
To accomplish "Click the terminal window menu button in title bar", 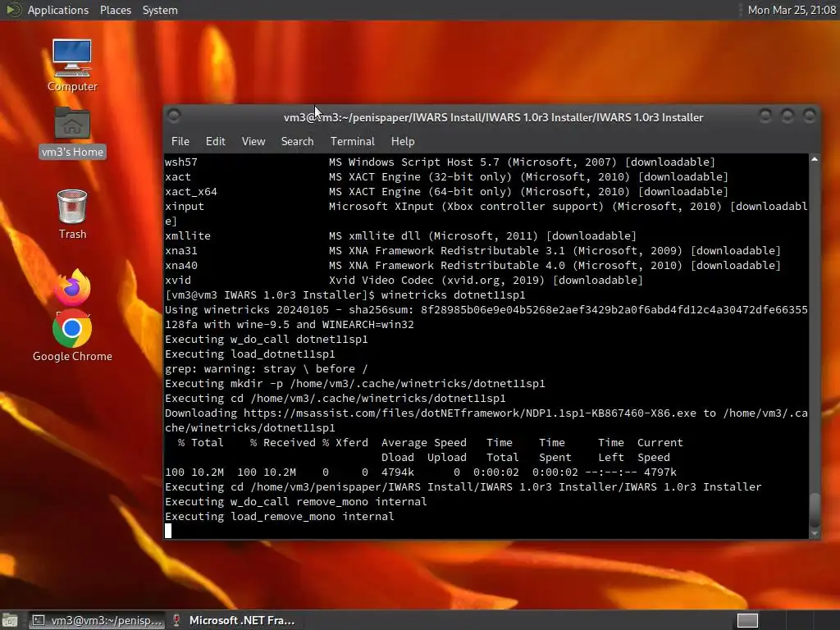I will 174,116.
